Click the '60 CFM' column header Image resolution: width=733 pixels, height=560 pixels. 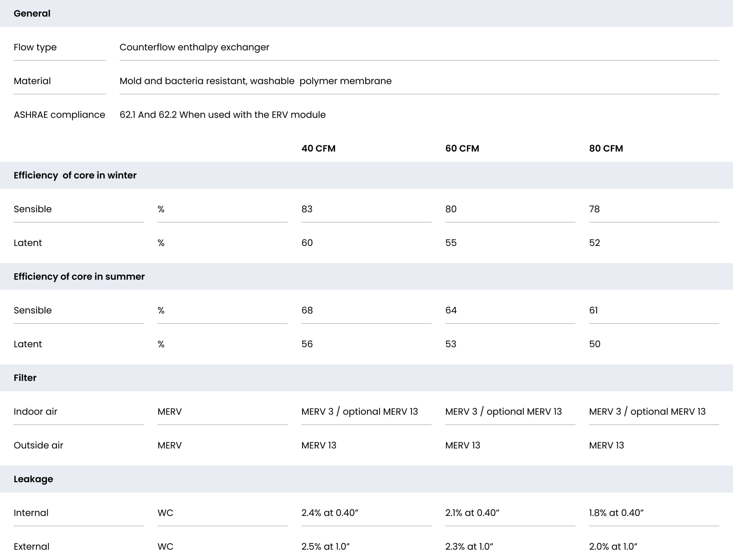(462, 148)
